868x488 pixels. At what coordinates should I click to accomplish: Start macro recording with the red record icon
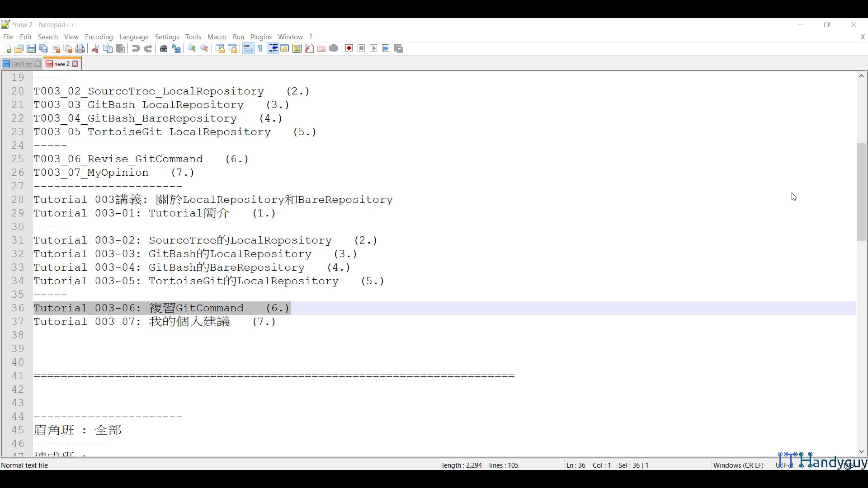point(349,49)
